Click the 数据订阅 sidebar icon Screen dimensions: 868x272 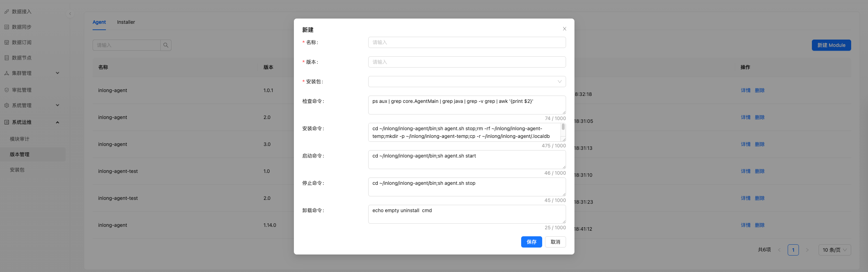[7, 42]
